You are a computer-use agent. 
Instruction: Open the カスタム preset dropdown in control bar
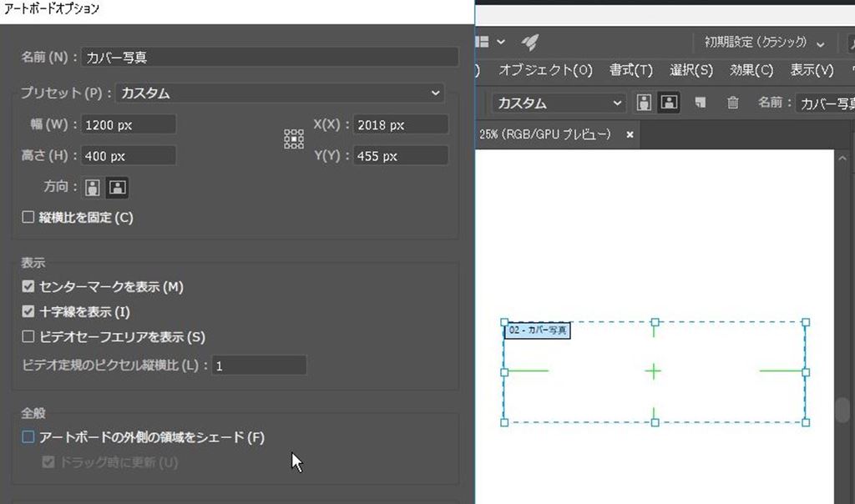(x=558, y=103)
